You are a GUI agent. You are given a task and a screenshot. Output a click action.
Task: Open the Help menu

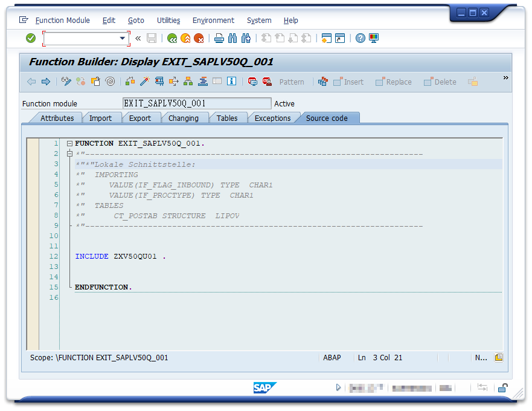291,21
